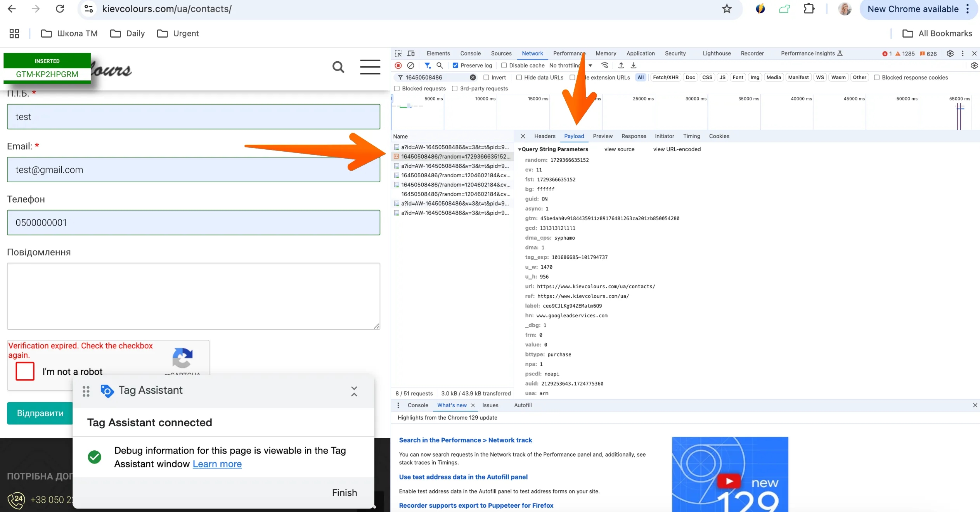Reload the page with the refresh icon
Viewport: 980px width, 512px height.
pyautogui.click(x=60, y=9)
